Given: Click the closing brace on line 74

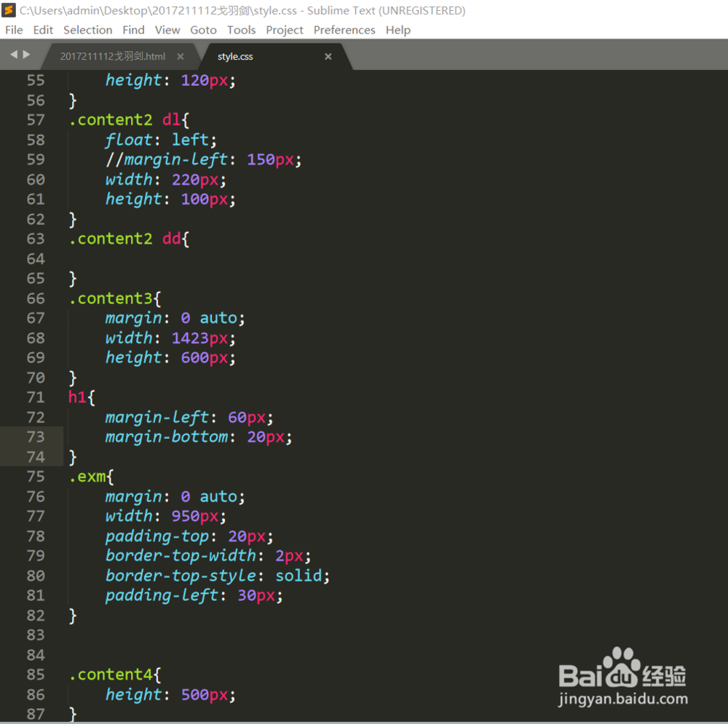Looking at the screenshot, I should pos(72,457).
